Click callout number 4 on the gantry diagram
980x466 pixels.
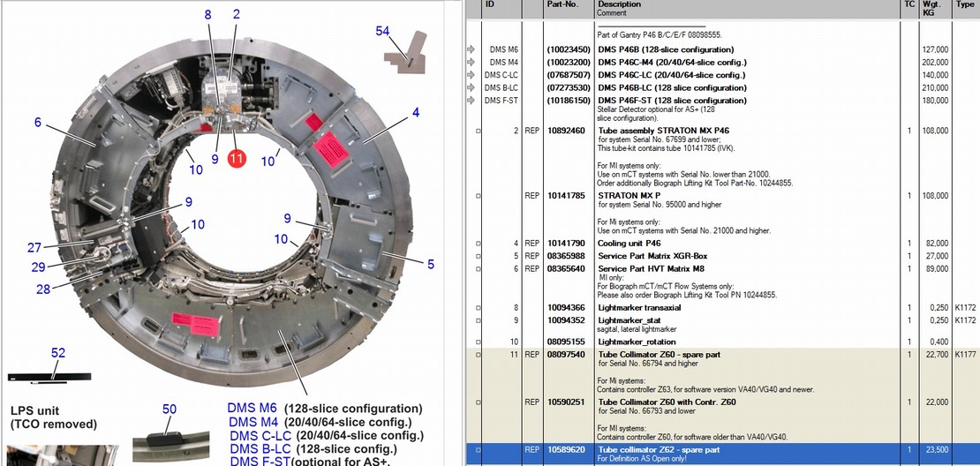point(416,113)
